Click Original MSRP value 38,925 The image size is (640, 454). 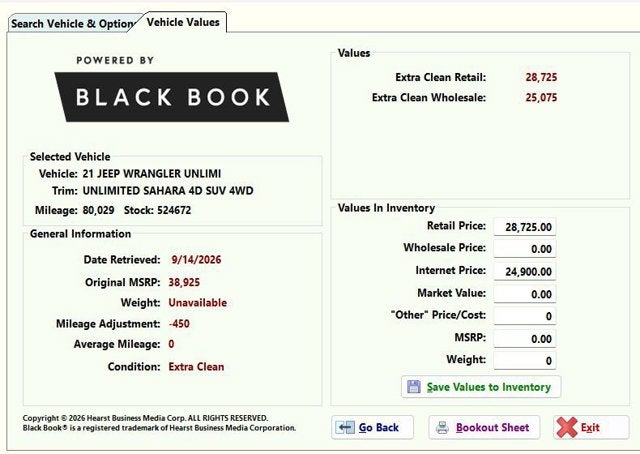coord(184,283)
